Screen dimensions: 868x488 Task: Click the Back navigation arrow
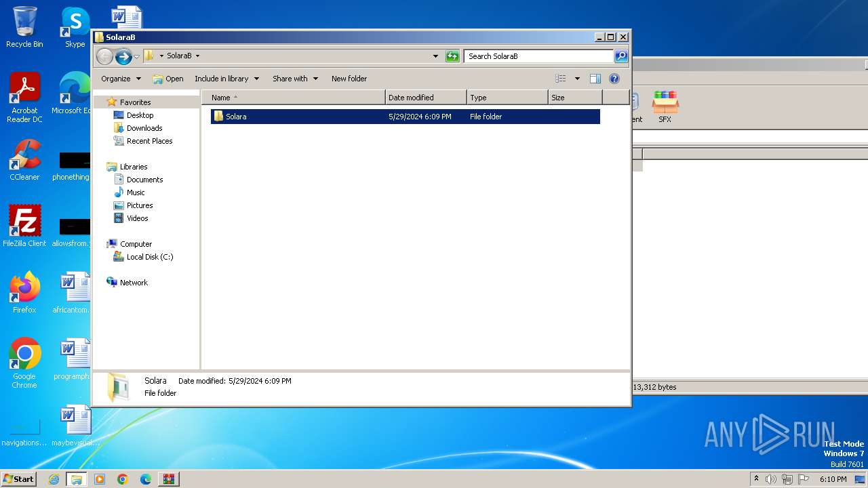click(104, 56)
